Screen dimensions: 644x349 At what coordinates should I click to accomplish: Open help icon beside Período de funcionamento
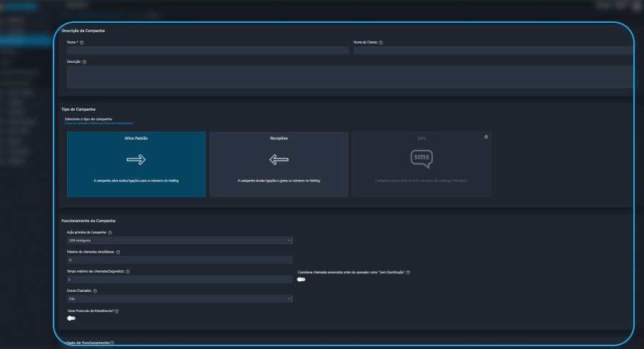[112, 343]
